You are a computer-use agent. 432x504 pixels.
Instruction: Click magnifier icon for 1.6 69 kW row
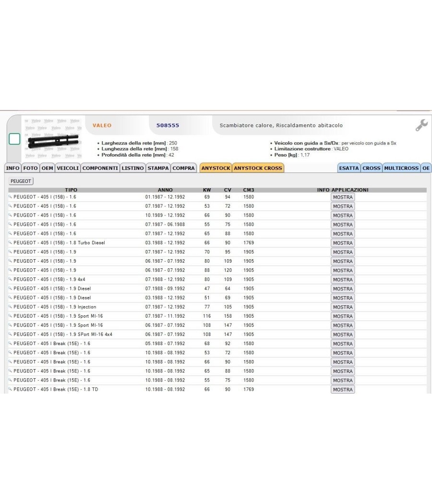point(10,196)
